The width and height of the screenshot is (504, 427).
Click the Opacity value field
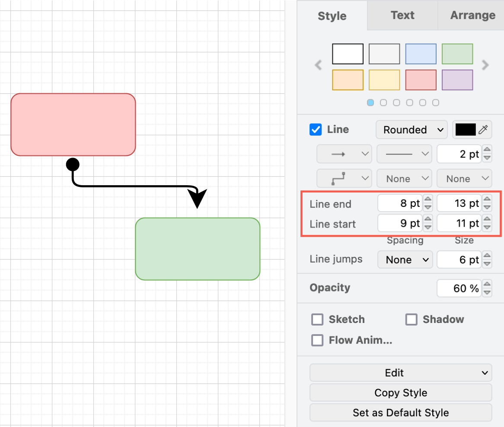pos(459,288)
